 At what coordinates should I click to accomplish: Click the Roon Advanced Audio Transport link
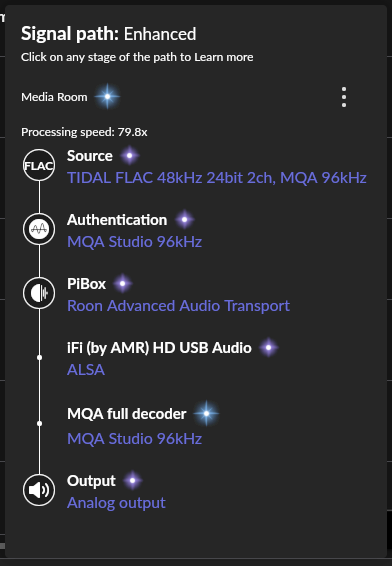click(178, 306)
